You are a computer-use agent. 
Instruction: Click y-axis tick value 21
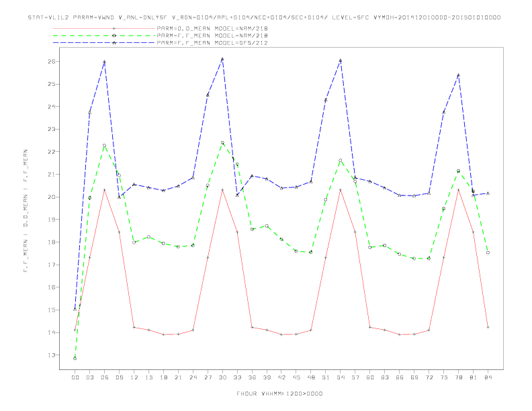(52, 175)
